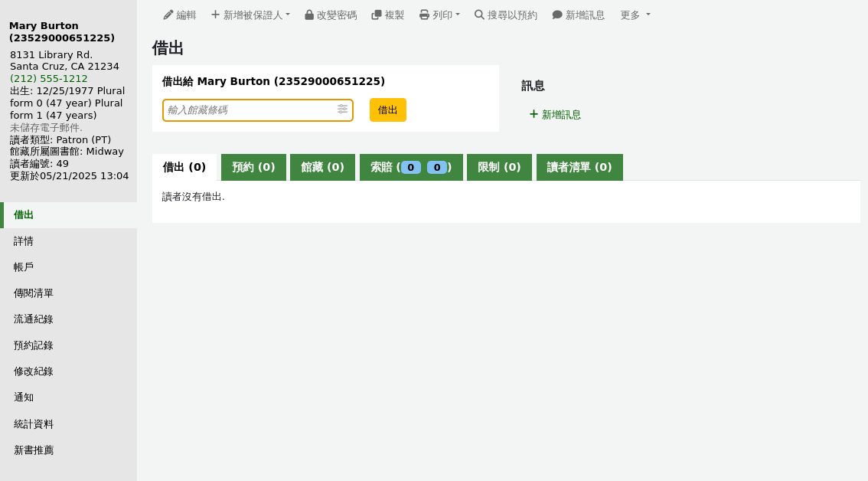868x481 pixels.
Task: Click the printer icon next to 列印
Action: point(424,15)
